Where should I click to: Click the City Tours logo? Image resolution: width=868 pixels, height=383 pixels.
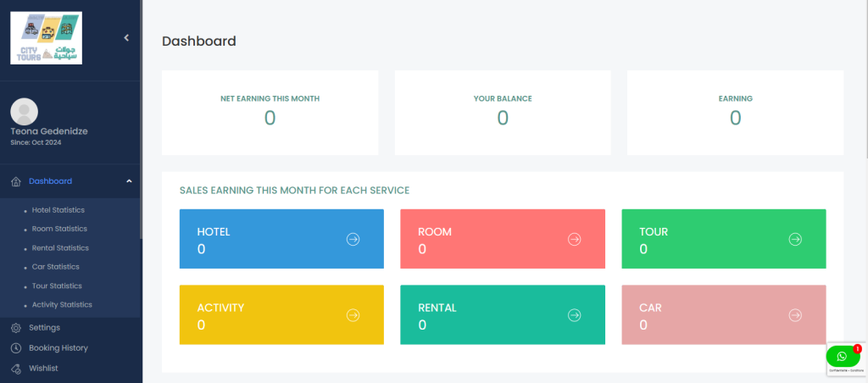coord(46,38)
